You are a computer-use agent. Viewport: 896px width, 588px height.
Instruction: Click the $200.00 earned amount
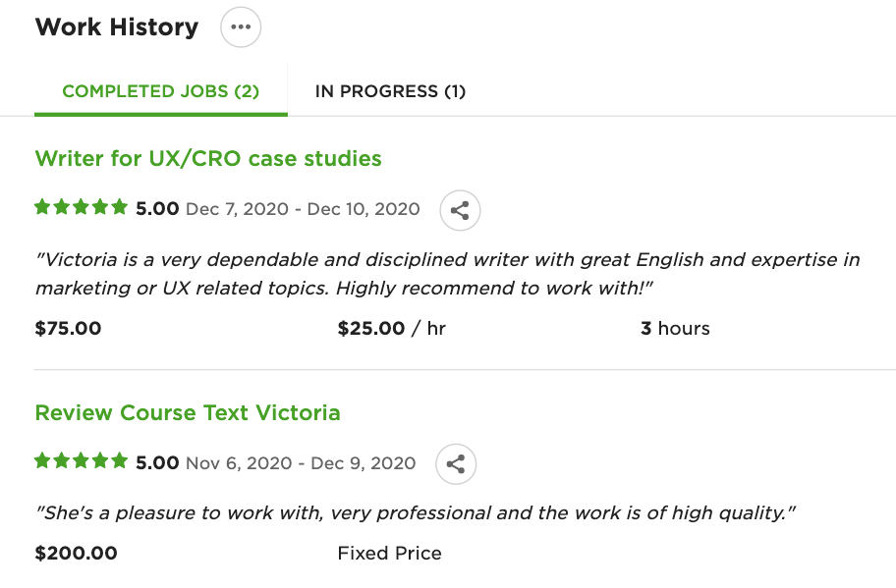point(76,553)
